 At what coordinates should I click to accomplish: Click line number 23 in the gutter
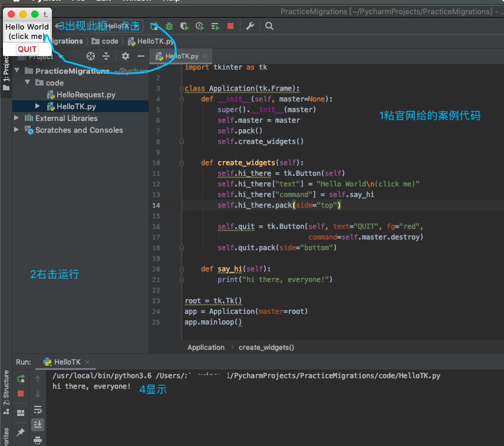[x=156, y=301]
